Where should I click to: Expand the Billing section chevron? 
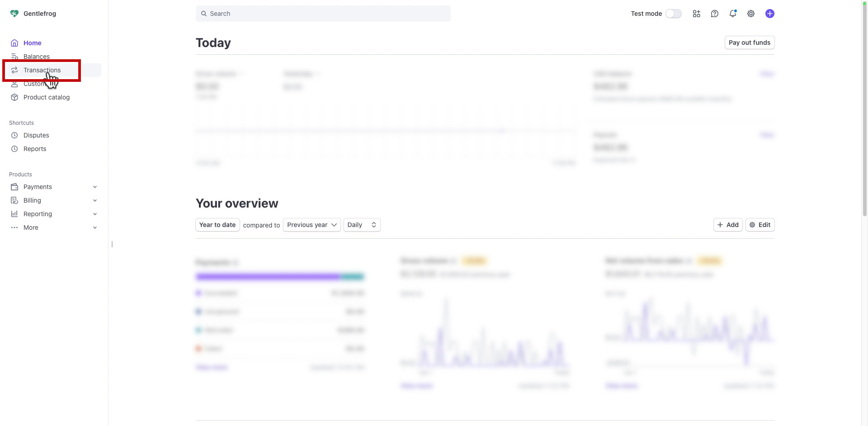(95, 200)
